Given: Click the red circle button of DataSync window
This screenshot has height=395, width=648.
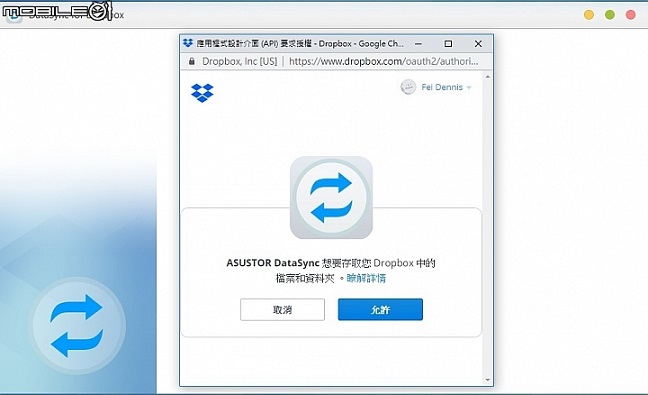Looking at the screenshot, I should (x=631, y=15).
